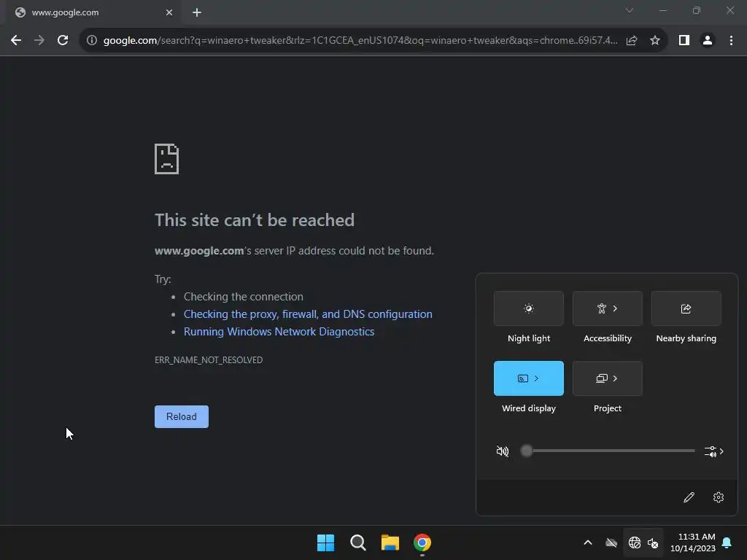Reload the page with the toolbar refresh icon
747x560 pixels.
(x=63, y=41)
